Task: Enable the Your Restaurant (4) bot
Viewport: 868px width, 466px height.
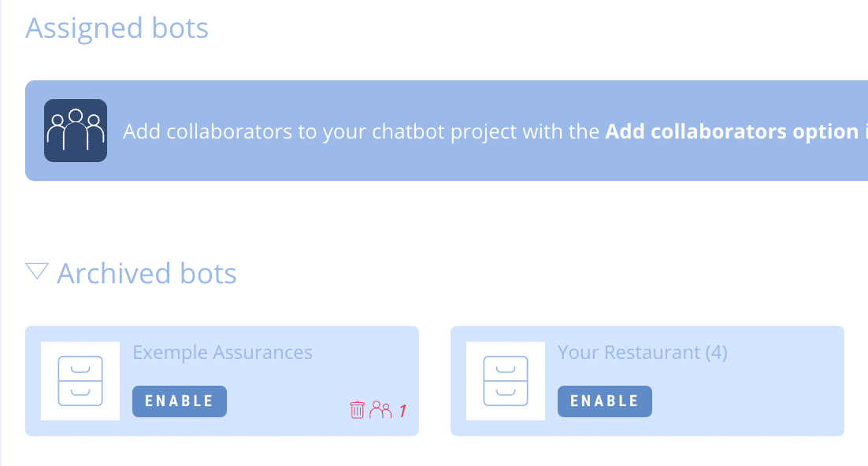Action: tap(604, 401)
